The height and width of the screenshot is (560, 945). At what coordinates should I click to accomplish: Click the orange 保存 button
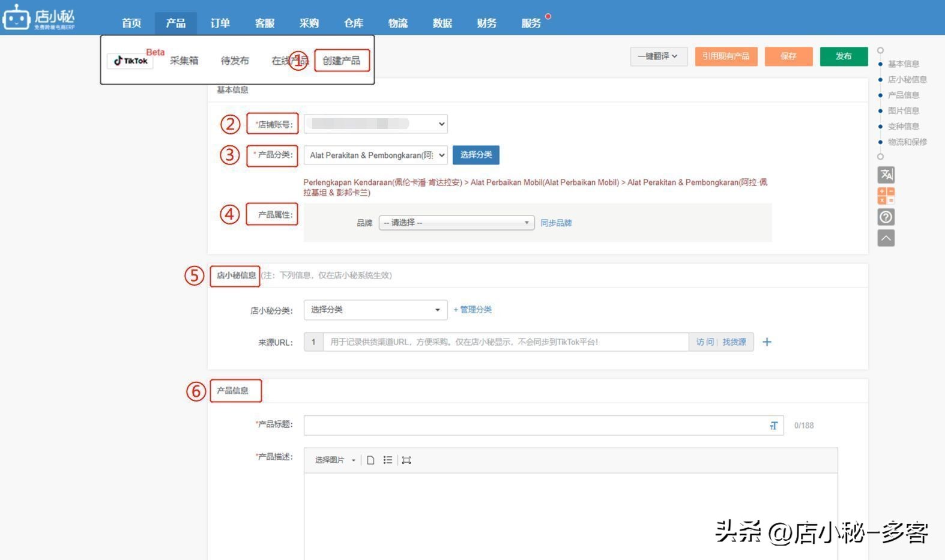coord(788,56)
